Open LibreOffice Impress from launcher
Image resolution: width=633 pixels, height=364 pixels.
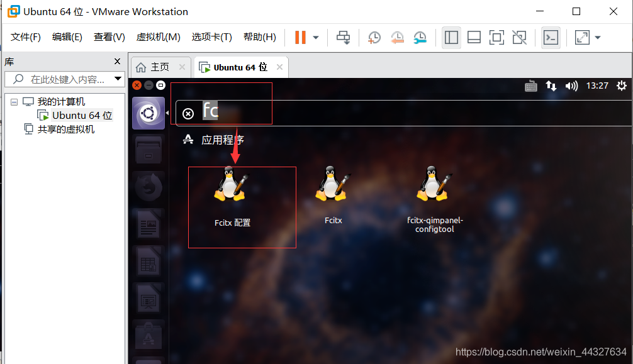click(x=148, y=298)
